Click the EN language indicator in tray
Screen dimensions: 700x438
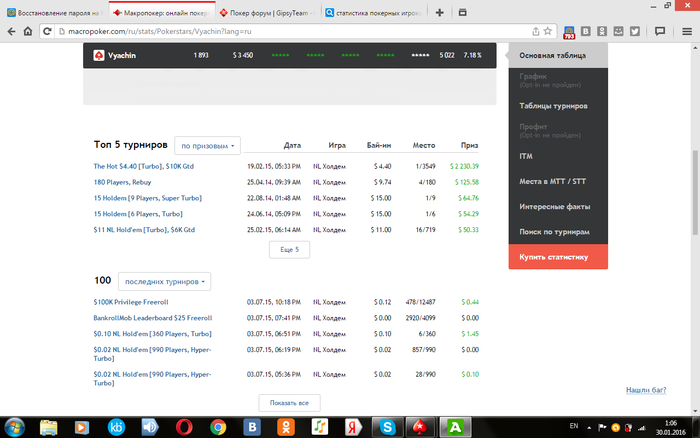(574, 426)
